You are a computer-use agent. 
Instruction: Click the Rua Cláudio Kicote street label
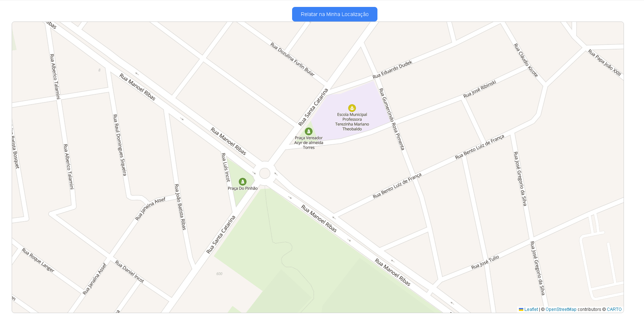pos(525,60)
